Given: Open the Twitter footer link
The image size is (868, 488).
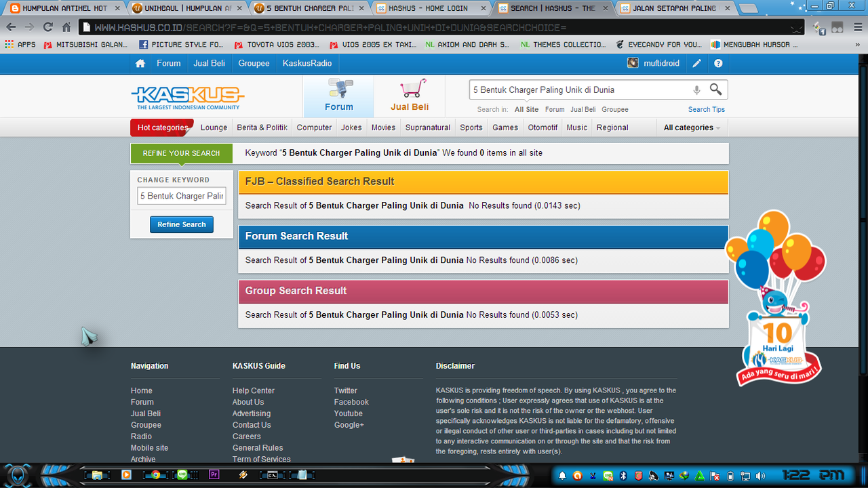Looking at the screenshot, I should tap(345, 390).
